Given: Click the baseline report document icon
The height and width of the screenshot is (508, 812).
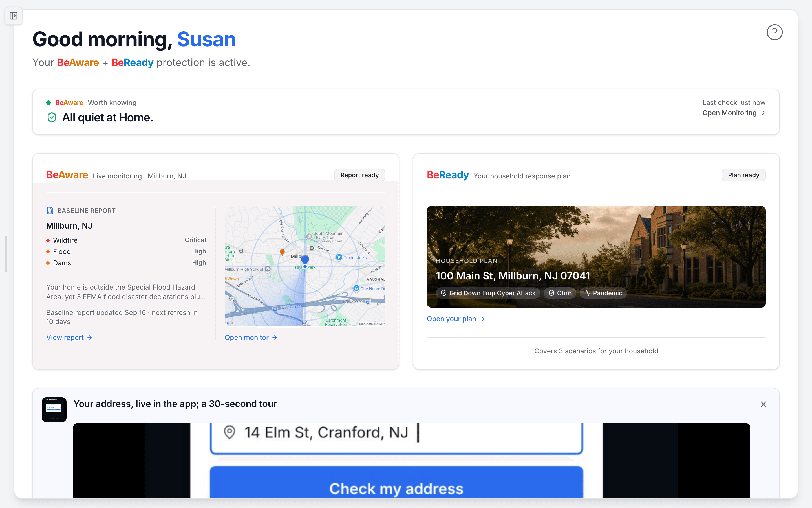Looking at the screenshot, I should coord(50,211).
